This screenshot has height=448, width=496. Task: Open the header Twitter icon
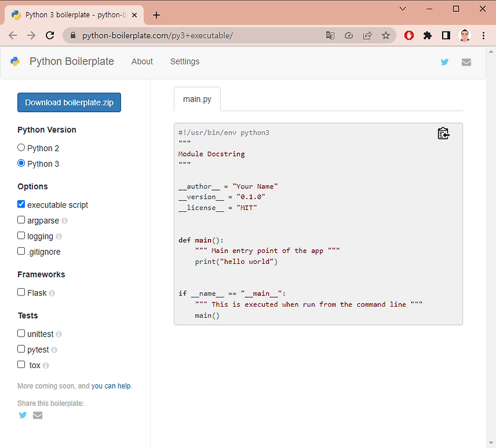point(445,62)
